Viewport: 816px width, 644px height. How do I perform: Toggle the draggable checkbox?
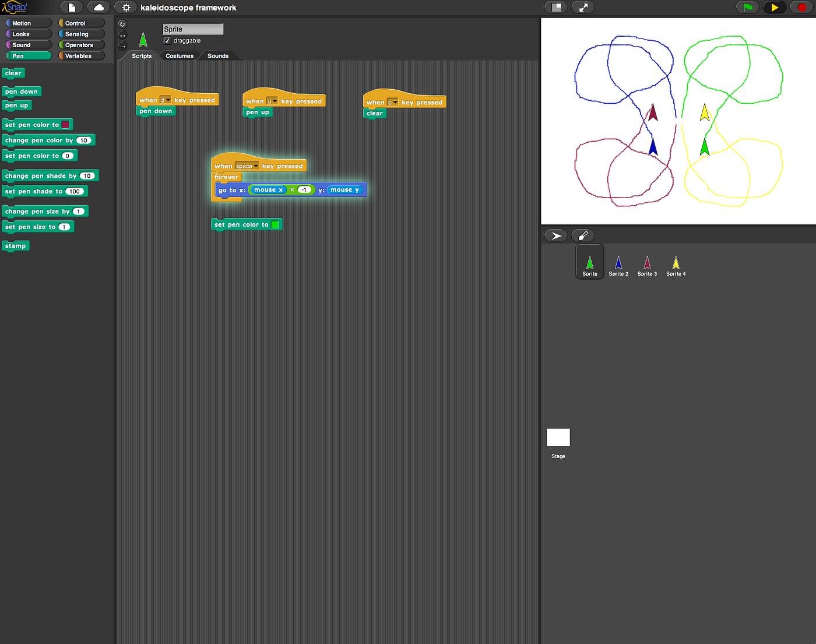coord(167,41)
